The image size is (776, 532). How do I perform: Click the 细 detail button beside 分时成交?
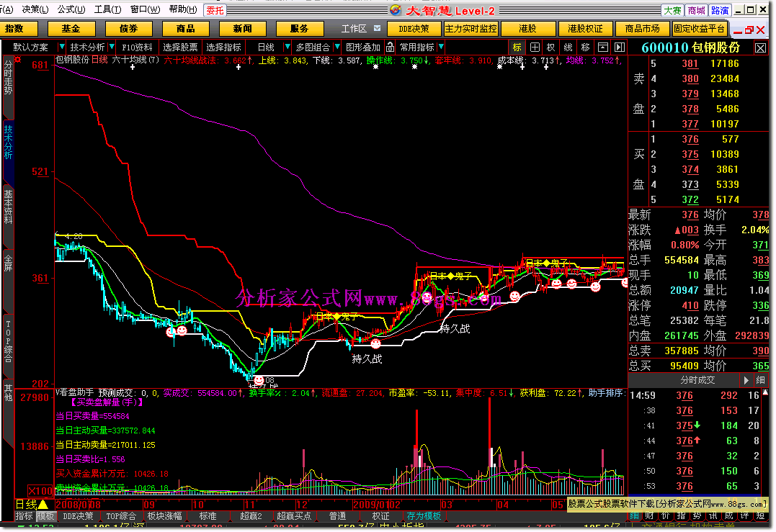[761, 380]
